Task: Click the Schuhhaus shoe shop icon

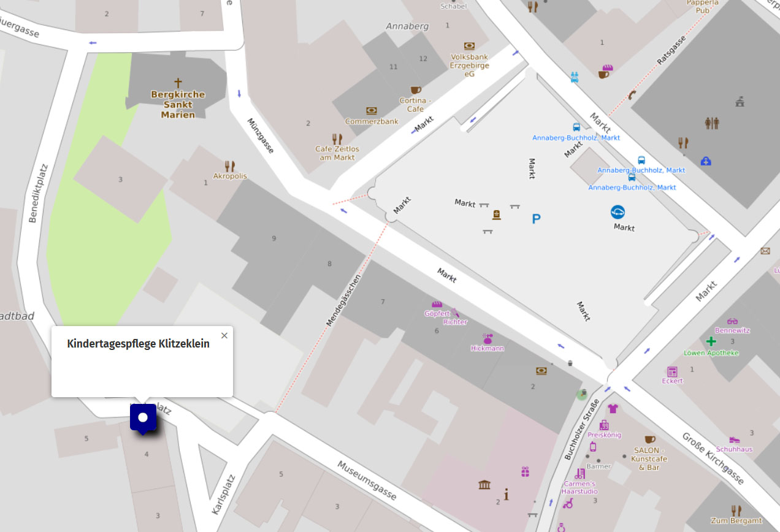Action: click(x=734, y=439)
